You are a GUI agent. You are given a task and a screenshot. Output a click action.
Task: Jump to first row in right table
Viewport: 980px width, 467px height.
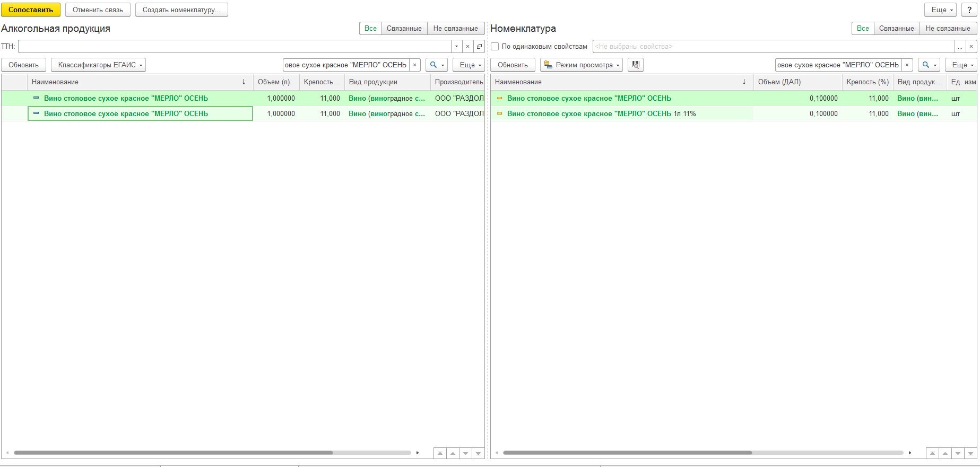tap(932, 453)
